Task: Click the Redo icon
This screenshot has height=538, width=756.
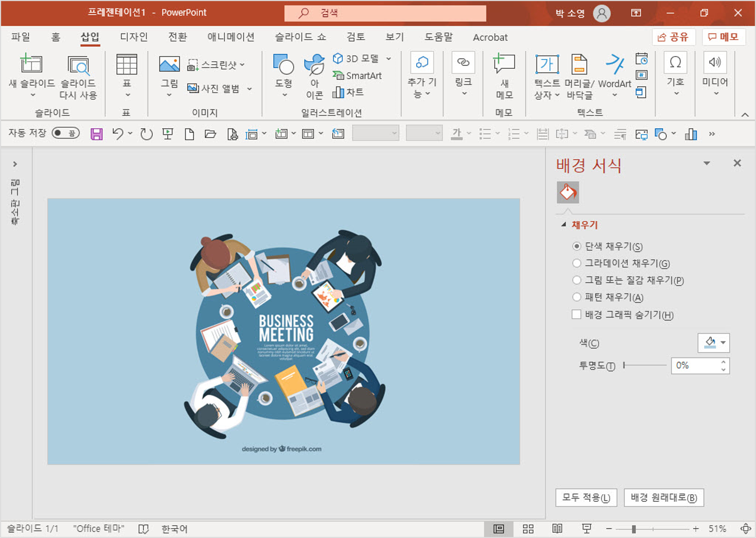Action: (147, 134)
